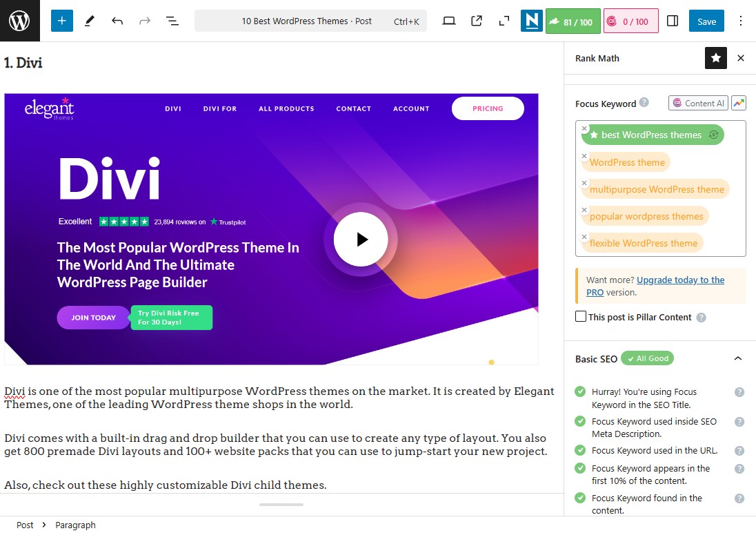Screen dimensions: 756x533
Task: Open Rank Math SEO score 81/100
Action: (573, 21)
